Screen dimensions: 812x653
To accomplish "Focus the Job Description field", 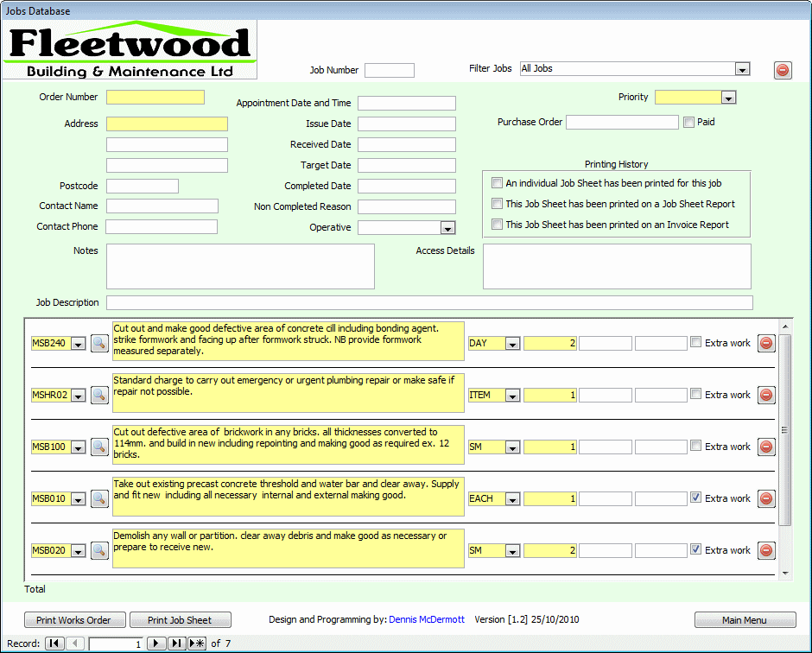I will [429, 302].
